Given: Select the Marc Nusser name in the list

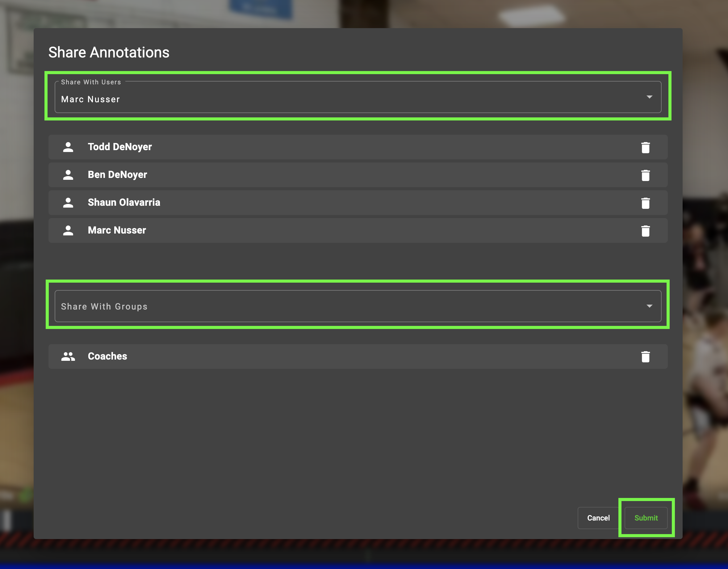Looking at the screenshot, I should [x=117, y=230].
